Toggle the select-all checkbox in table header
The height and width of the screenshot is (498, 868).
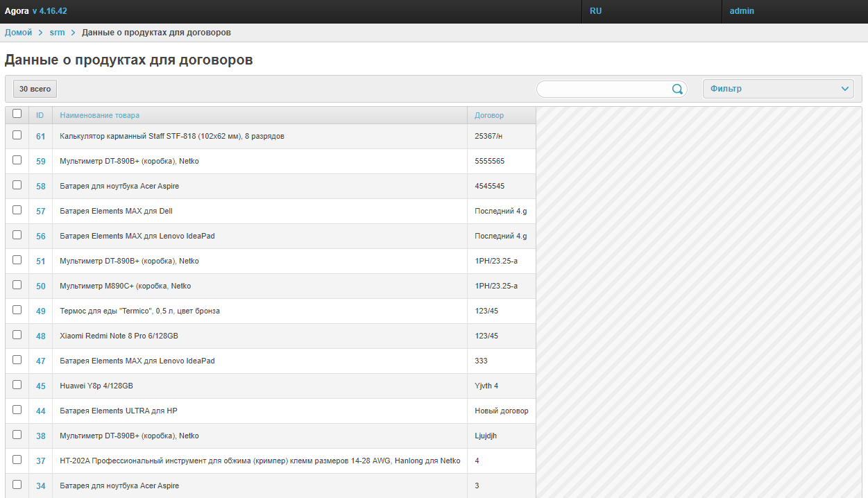pos(17,114)
